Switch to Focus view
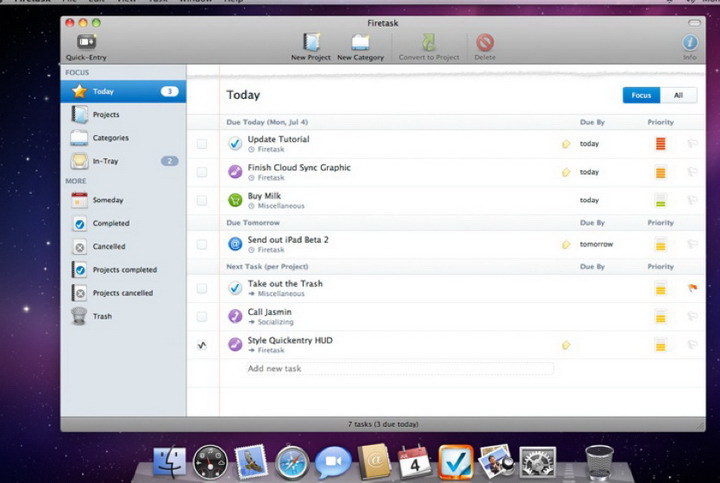 click(641, 95)
